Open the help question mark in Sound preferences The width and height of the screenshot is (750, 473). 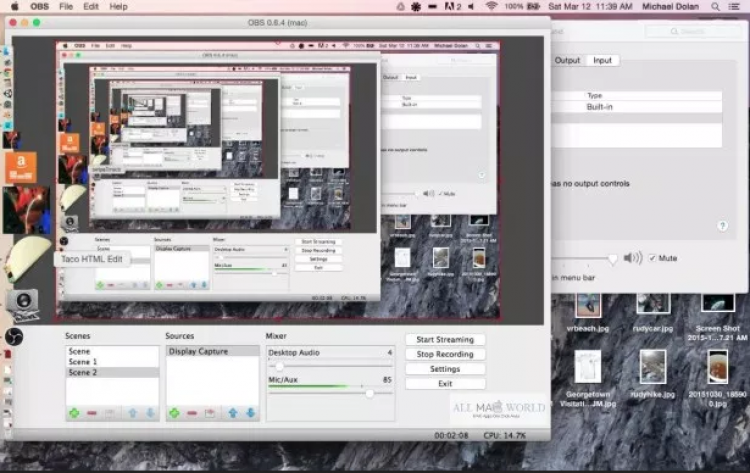722,226
